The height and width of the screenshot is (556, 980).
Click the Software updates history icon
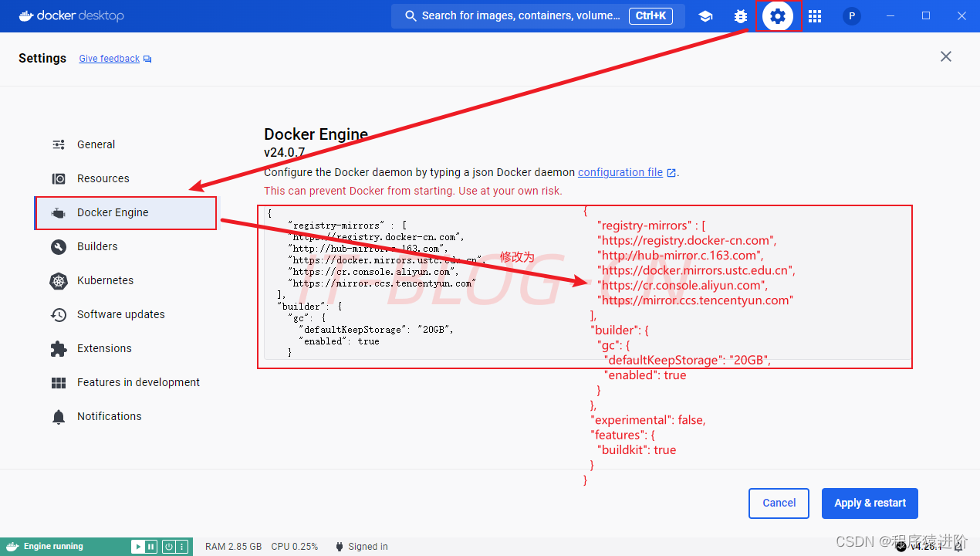[59, 314]
